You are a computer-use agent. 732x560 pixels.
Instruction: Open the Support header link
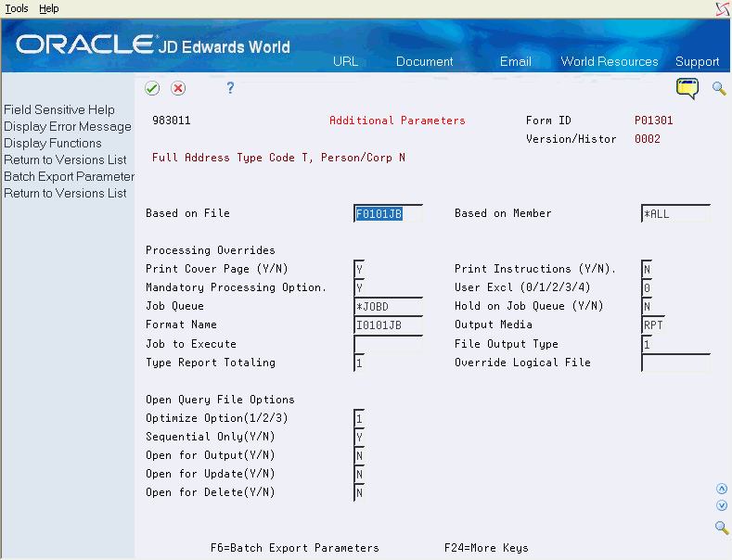pos(697,61)
